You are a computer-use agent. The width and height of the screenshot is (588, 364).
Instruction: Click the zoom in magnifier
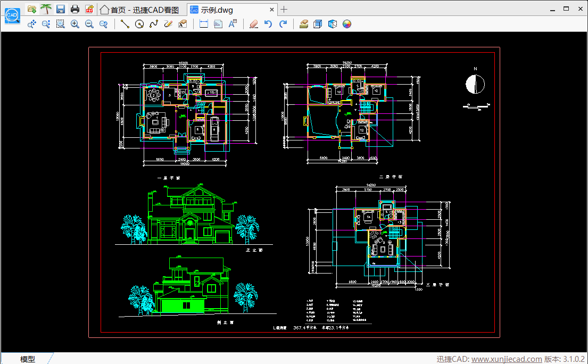pos(75,24)
